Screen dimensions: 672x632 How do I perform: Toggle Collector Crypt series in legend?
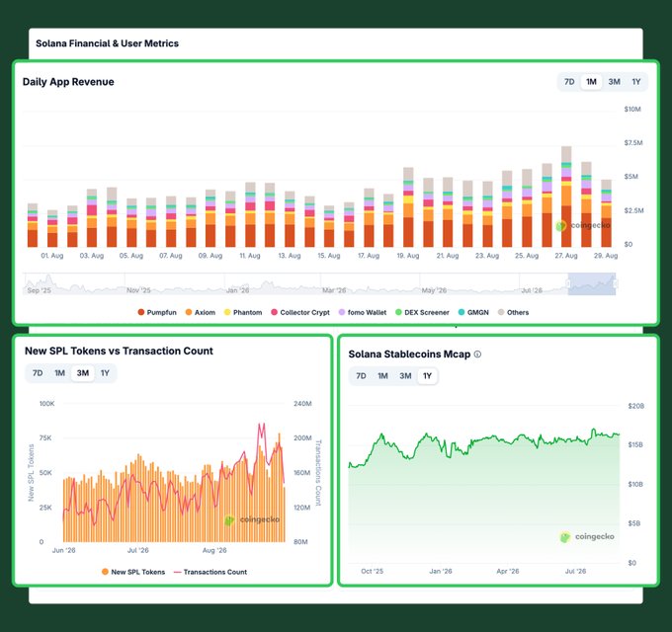click(x=300, y=312)
